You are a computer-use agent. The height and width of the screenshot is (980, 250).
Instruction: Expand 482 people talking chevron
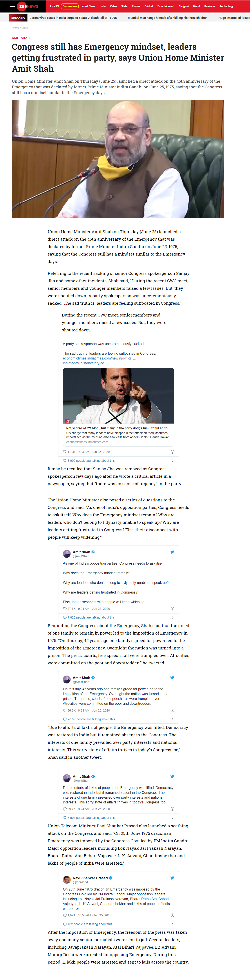coord(173,924)
